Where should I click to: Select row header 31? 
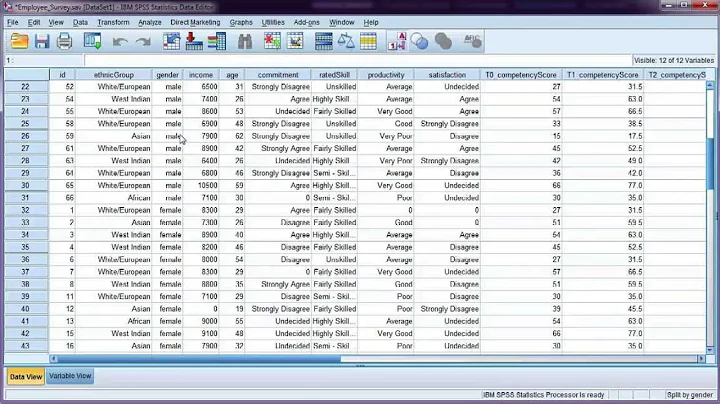point(26,198)
